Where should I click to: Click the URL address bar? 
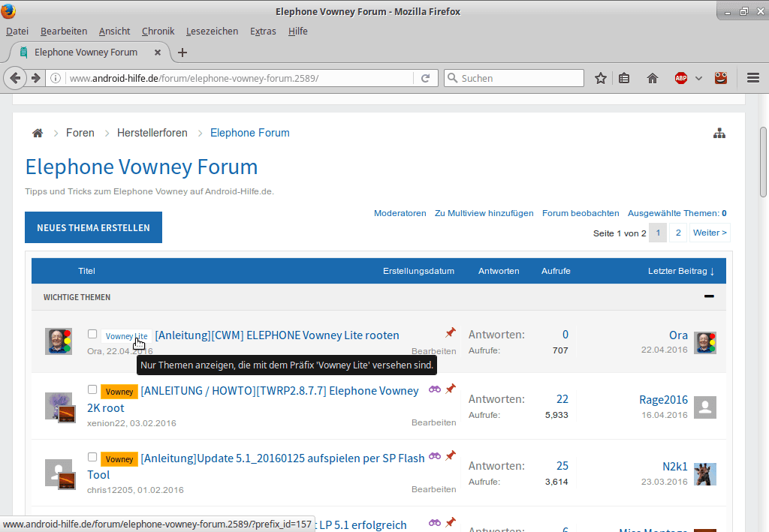click(x=240, y=78)
